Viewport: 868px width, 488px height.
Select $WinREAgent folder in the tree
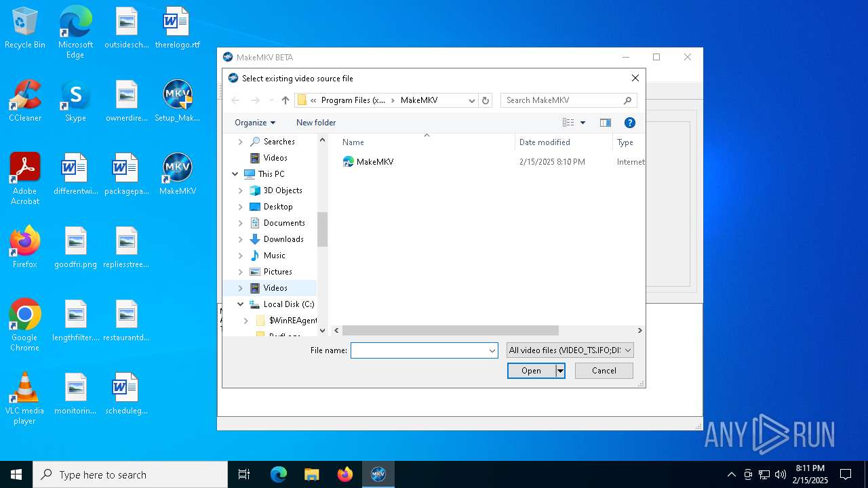pyautogui.click(x=292, y=321)
